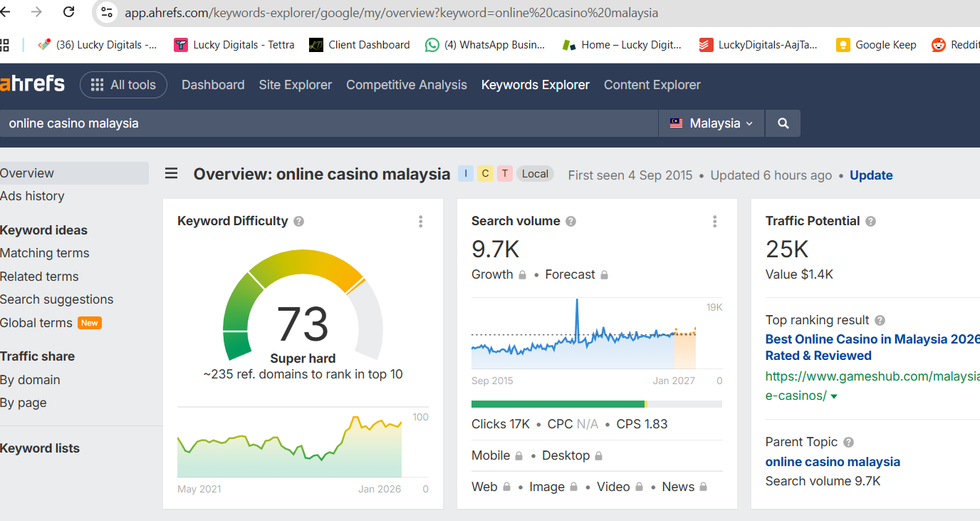Open Keyword Difficulty three-dot options menu
Screen dimensions: 980x521
tap(421, 222)
